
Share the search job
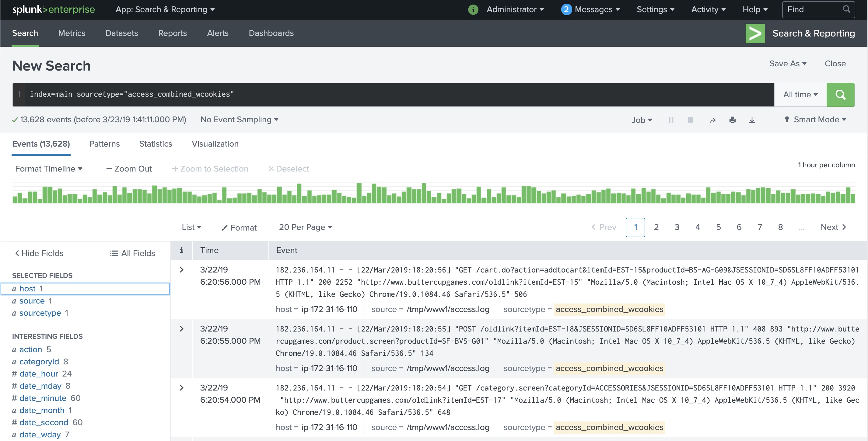[713, 120]
